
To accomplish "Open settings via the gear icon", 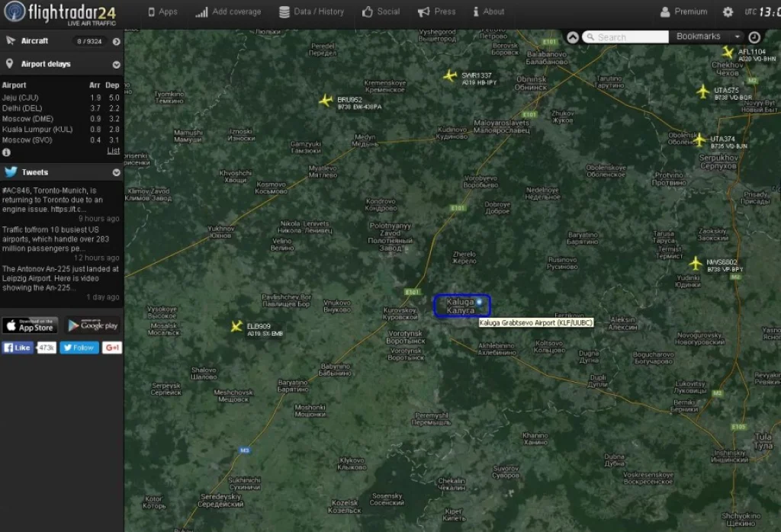I will point(728,12).
